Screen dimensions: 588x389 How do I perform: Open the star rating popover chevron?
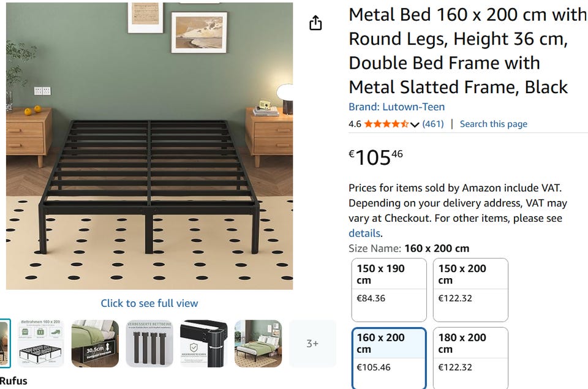415,124
